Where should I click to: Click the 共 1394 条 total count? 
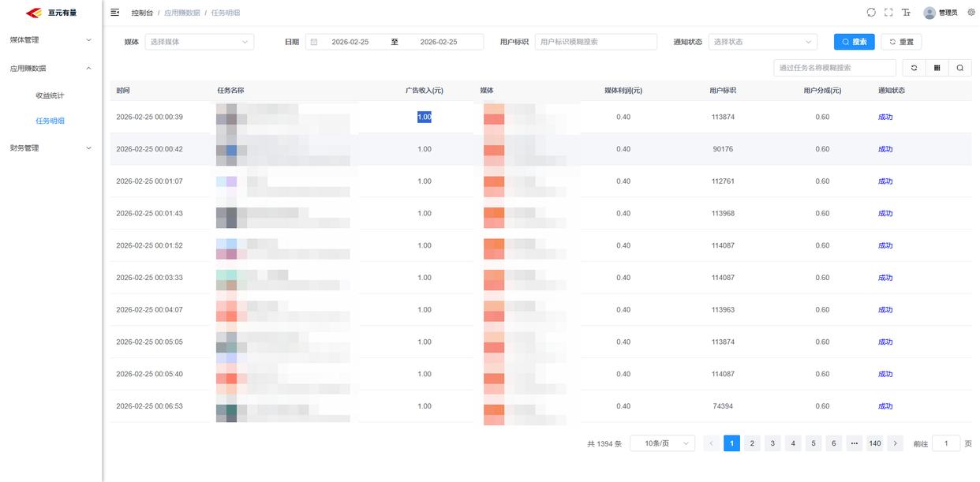click(604, 444)
